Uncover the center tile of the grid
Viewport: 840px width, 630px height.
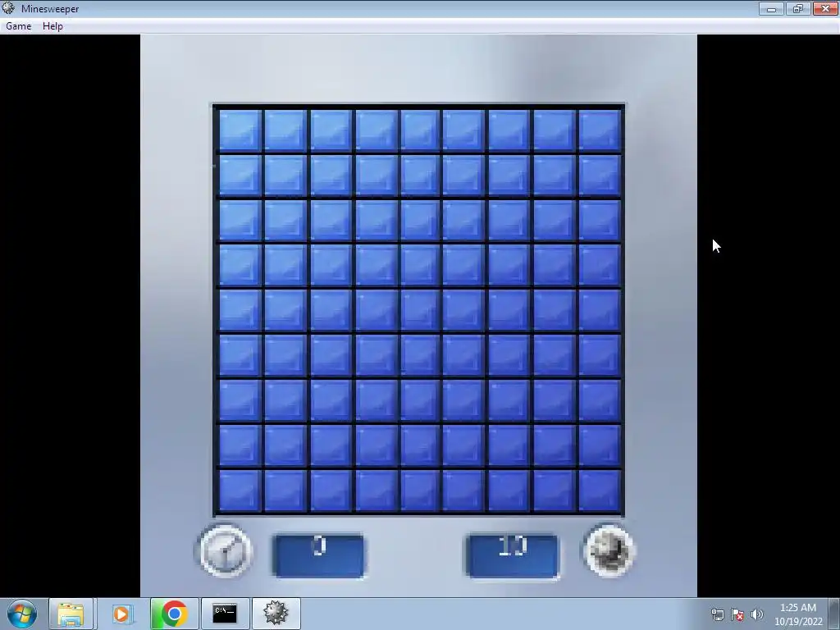click(419, 310)
